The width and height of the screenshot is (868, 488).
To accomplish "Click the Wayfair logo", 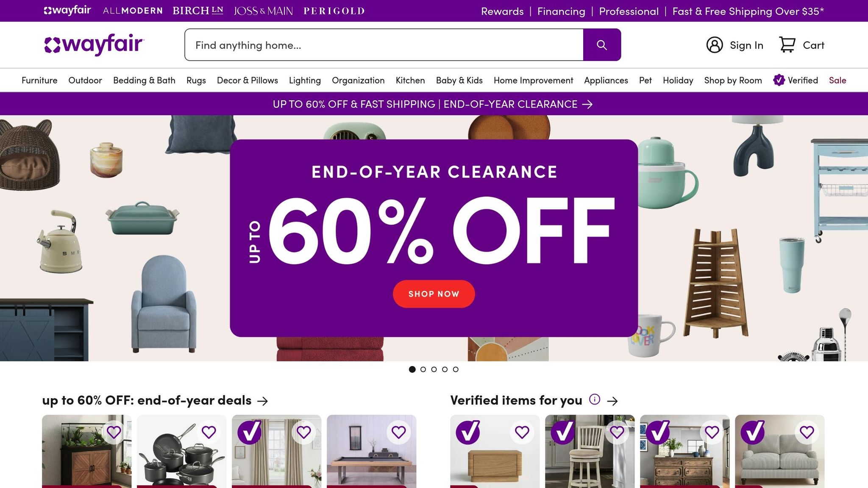I will point(94,44).
